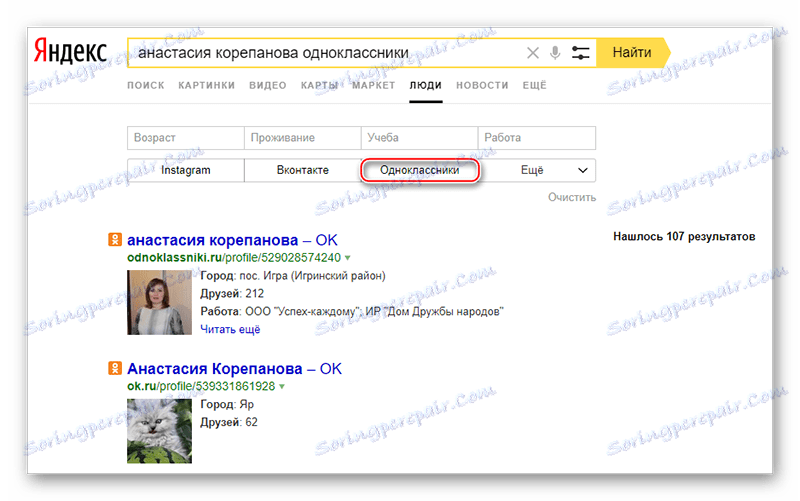Image resolution: width=800 pixels, height=501 pixels.
Task: Click the Возраст filter field
Action: coord(186,138)
